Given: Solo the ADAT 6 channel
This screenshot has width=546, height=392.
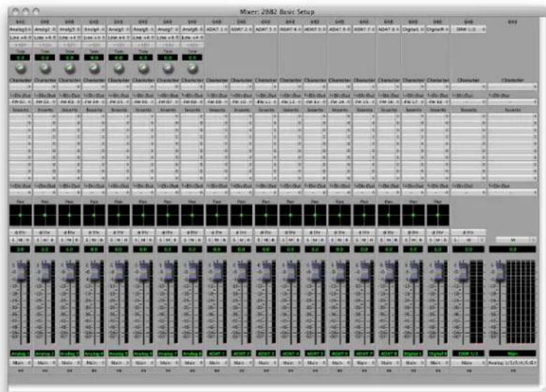Looking at the screenshot, I should (332, 240).
